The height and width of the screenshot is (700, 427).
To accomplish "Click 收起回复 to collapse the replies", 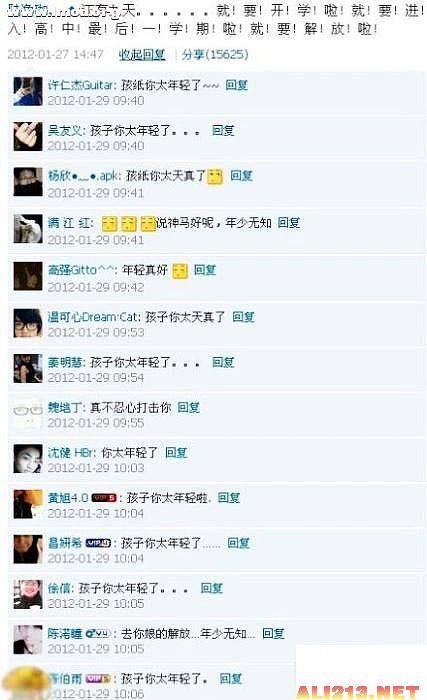I will [x=142, y=54].
